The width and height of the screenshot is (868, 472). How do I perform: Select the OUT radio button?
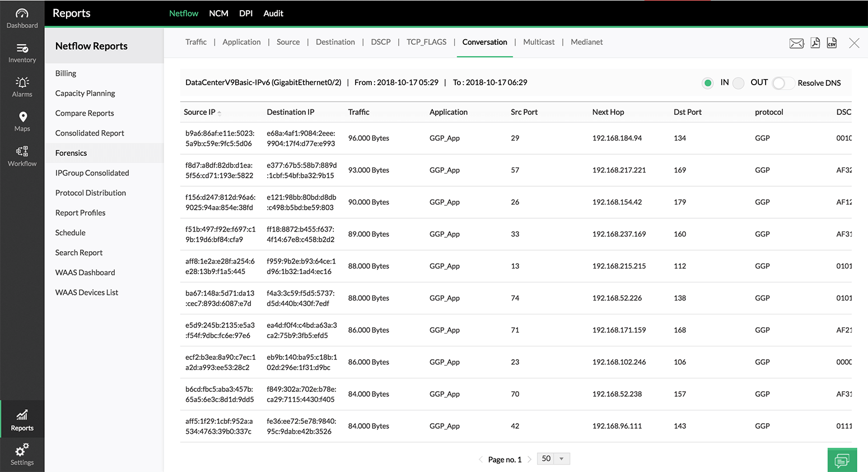click(x=739, y=83)
